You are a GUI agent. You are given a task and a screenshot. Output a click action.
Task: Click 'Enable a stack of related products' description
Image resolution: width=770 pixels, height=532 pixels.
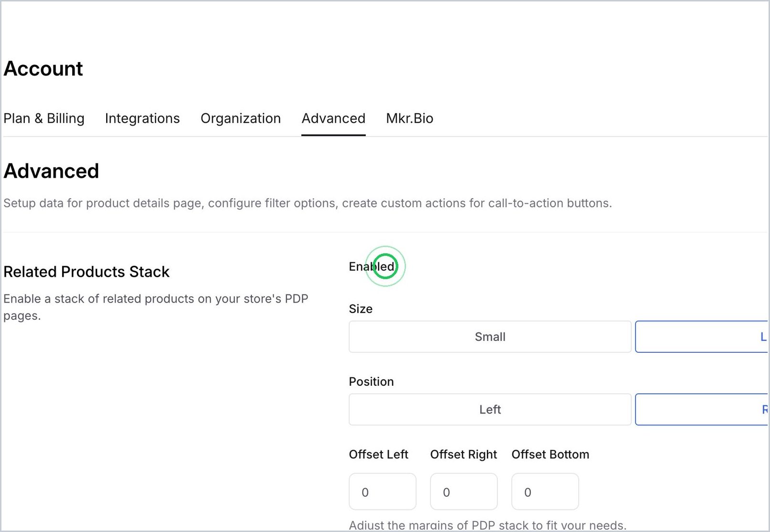[156, 307]
